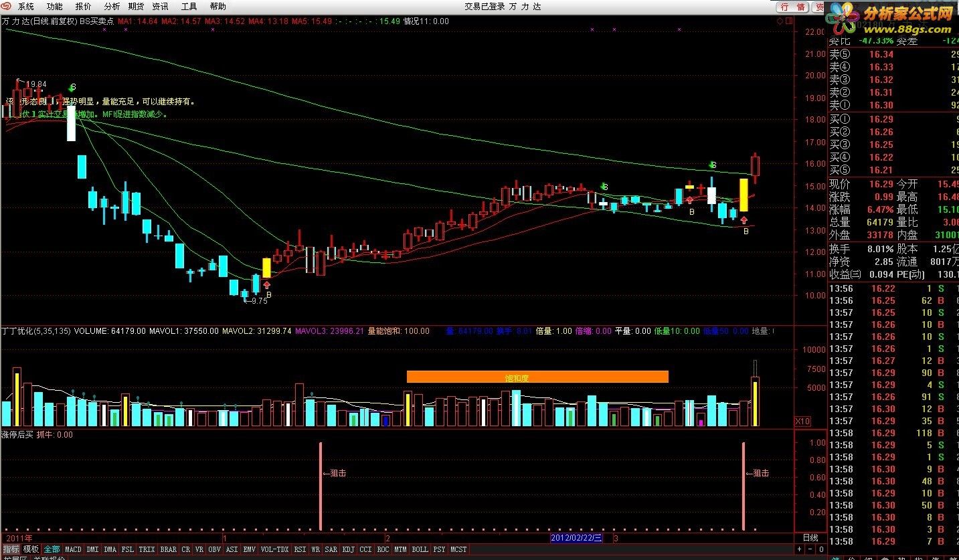Select the SAR indicator tab
959x560 pixels.
(x=331, y=549)
